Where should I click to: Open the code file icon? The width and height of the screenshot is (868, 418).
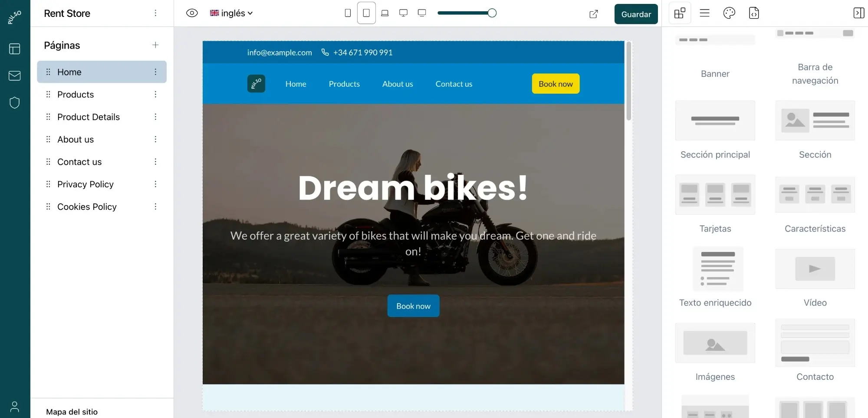click(754, 13)
